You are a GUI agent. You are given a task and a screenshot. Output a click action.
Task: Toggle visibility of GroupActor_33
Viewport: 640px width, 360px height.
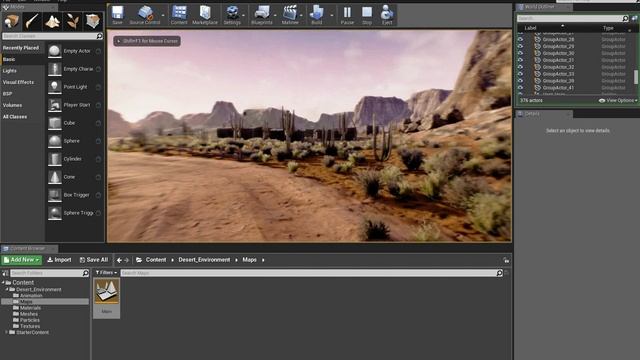pyautogui.click(x=520, y=74)
